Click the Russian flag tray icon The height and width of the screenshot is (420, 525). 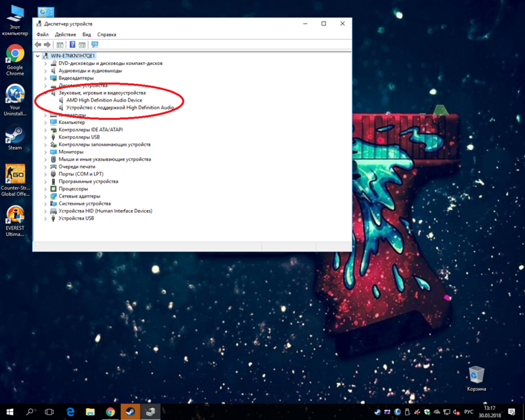(387, 412)
